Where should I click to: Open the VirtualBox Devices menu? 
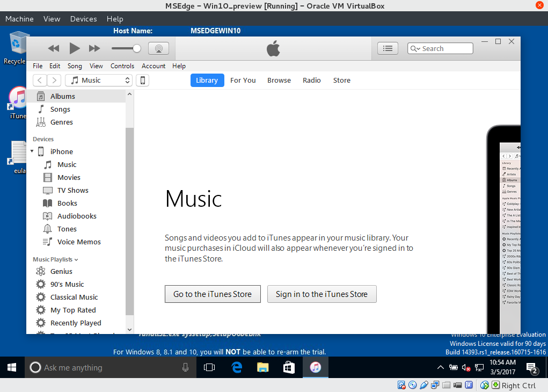[84, 19]
